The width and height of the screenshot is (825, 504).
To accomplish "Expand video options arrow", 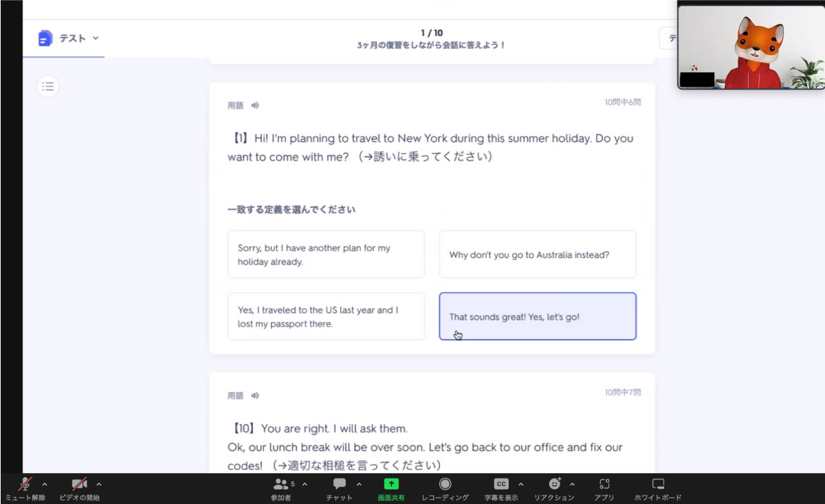I will pyautogui.click(x=99, y=484).
